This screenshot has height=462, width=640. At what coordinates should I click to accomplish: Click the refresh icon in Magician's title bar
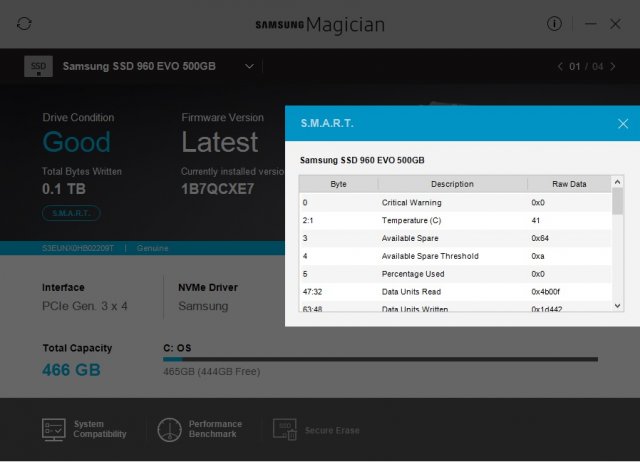[24, 24]
